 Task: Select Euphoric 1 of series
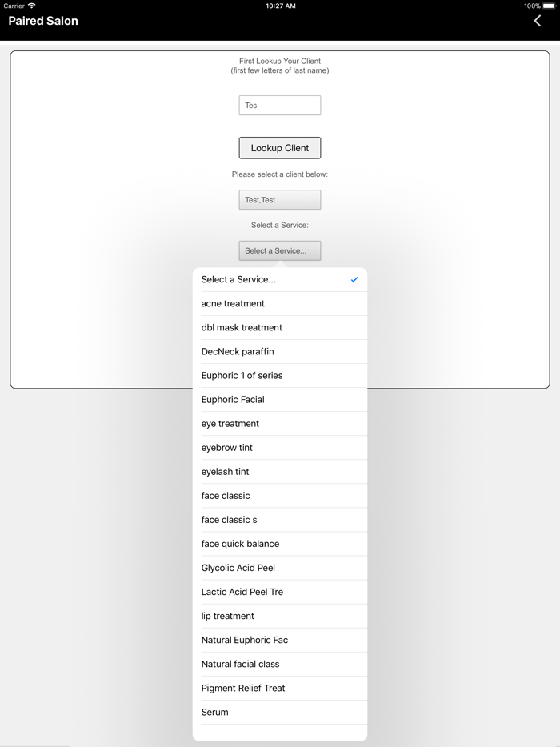coord(279,376)
